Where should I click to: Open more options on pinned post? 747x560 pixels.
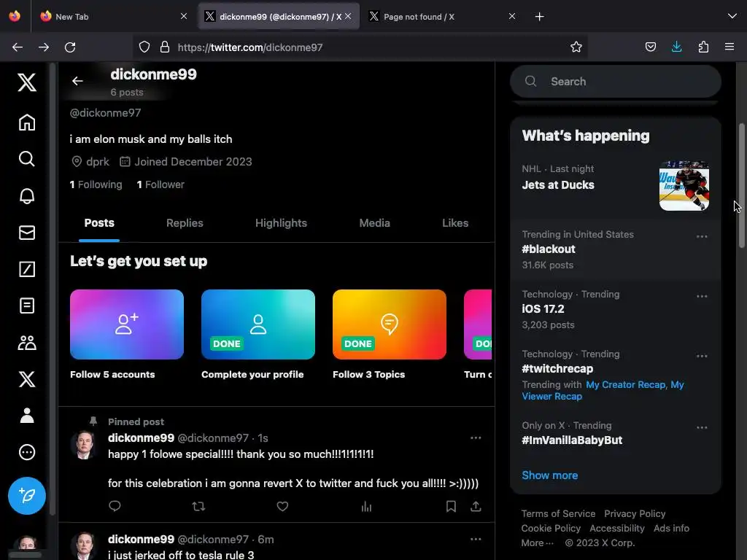pos(476,437)
